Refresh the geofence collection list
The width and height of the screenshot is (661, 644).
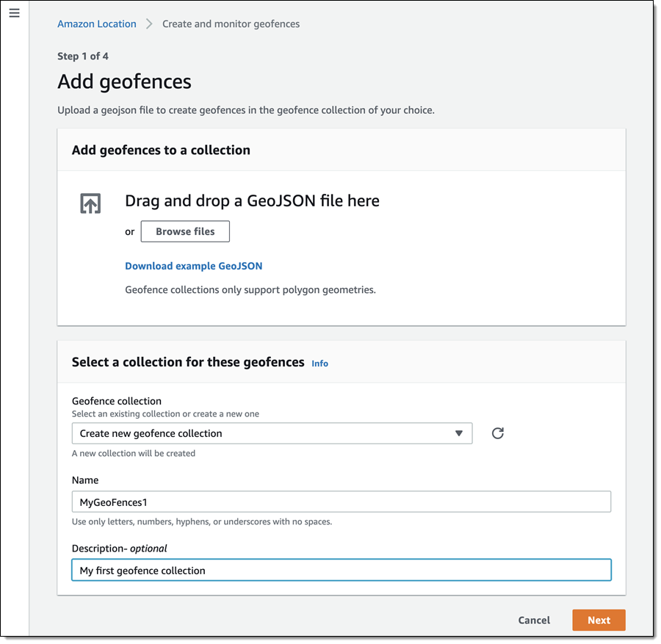point(498,433)
